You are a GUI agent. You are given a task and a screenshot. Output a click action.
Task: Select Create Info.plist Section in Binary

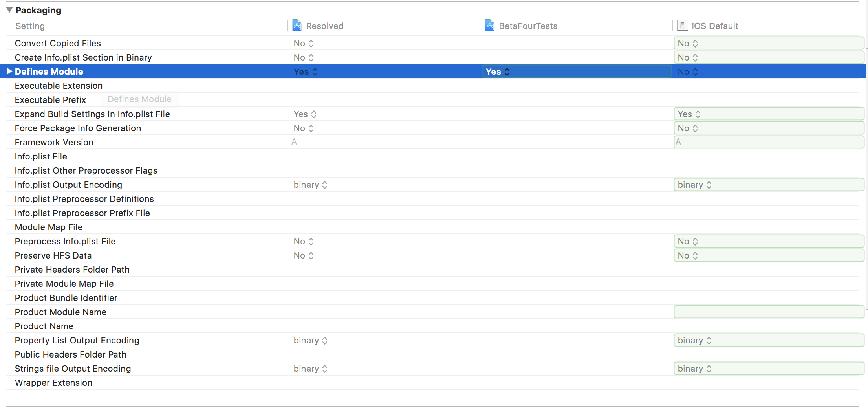(x=83, y=57)
